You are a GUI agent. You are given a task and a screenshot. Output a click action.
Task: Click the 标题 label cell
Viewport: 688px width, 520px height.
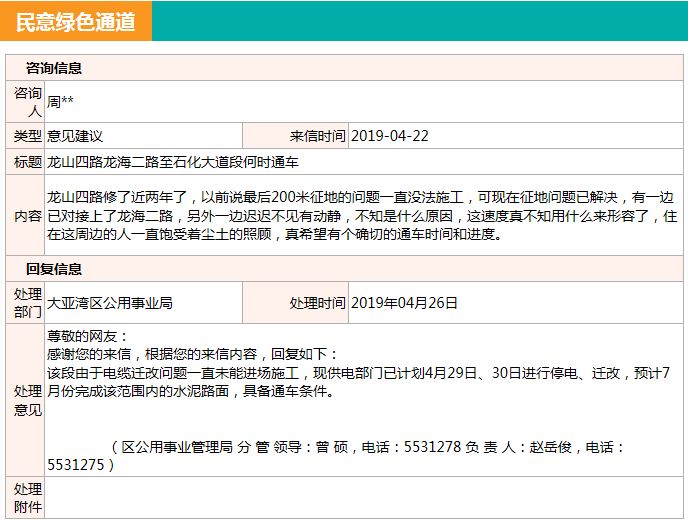tap(26, 162)
